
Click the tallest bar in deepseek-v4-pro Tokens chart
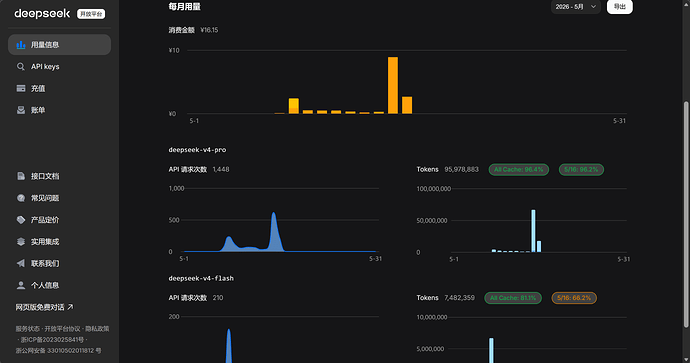pos(533,231)
